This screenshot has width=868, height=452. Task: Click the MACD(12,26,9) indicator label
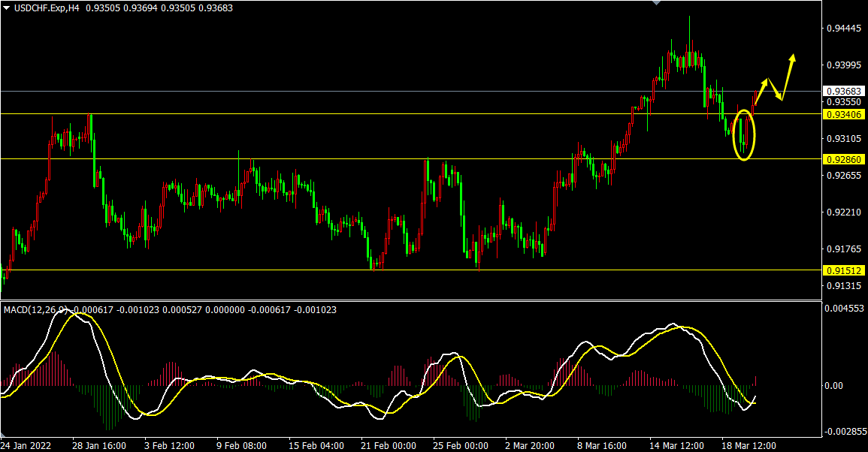37,310
